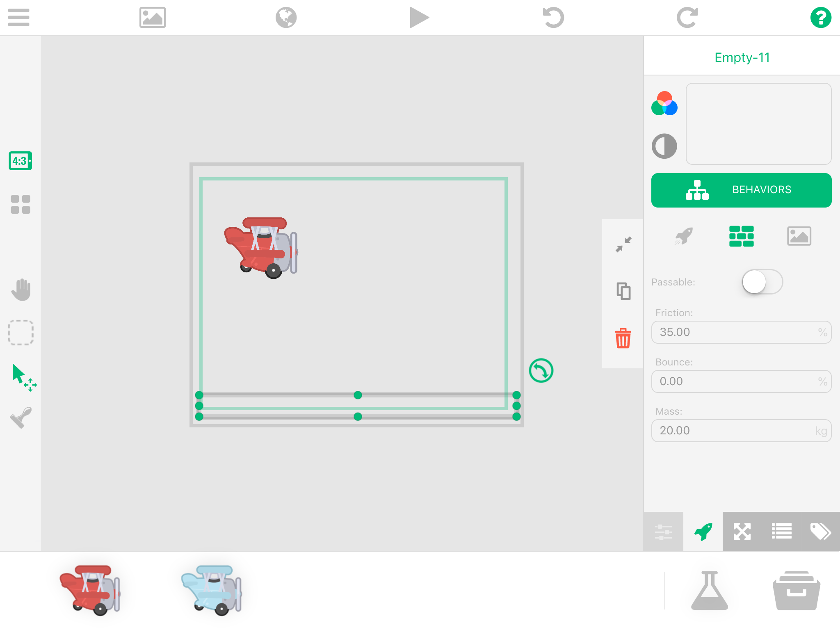Open the image settings panel
Viewport: 840px width, 630px height.
(x=799, y=236)
